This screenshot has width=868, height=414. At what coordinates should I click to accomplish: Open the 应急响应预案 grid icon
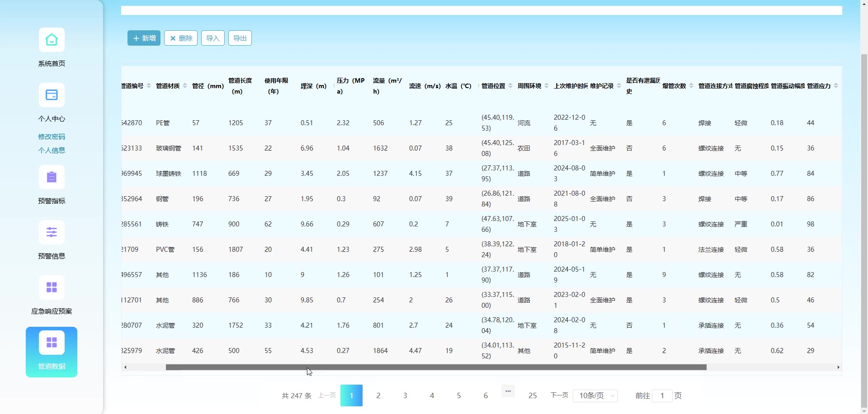[52, 288]
